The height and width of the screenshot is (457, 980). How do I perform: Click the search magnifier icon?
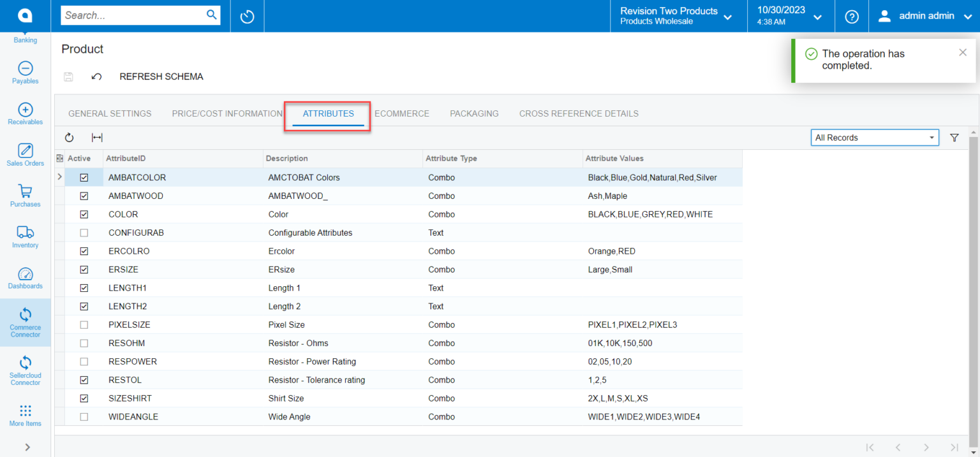click(x=212, y=15)
